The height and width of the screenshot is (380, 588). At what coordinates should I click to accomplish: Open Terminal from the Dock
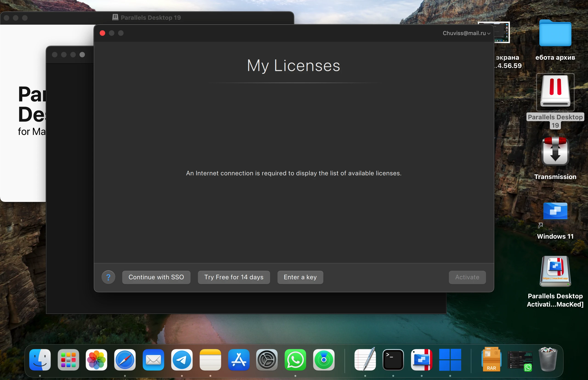point(393,360)
